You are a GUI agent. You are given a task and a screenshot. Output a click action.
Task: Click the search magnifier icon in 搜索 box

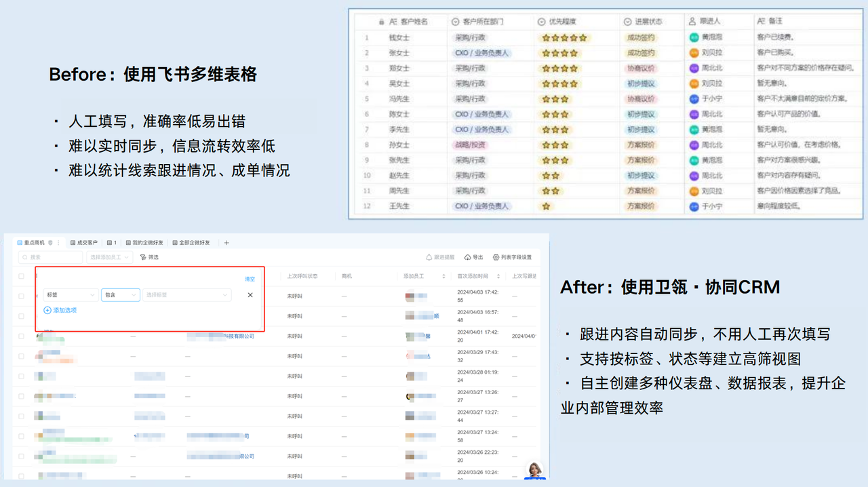25,258
